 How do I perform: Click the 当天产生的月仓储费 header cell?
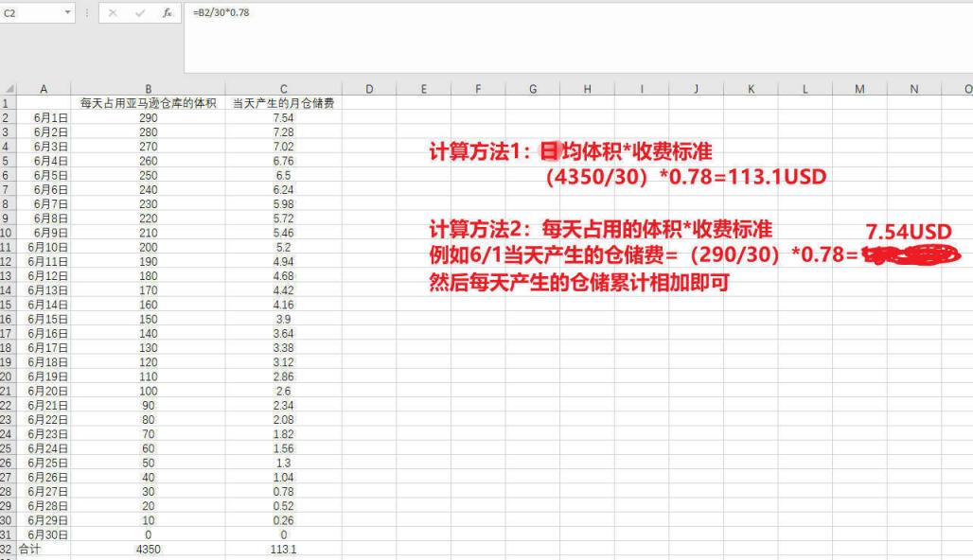[283, 103]
